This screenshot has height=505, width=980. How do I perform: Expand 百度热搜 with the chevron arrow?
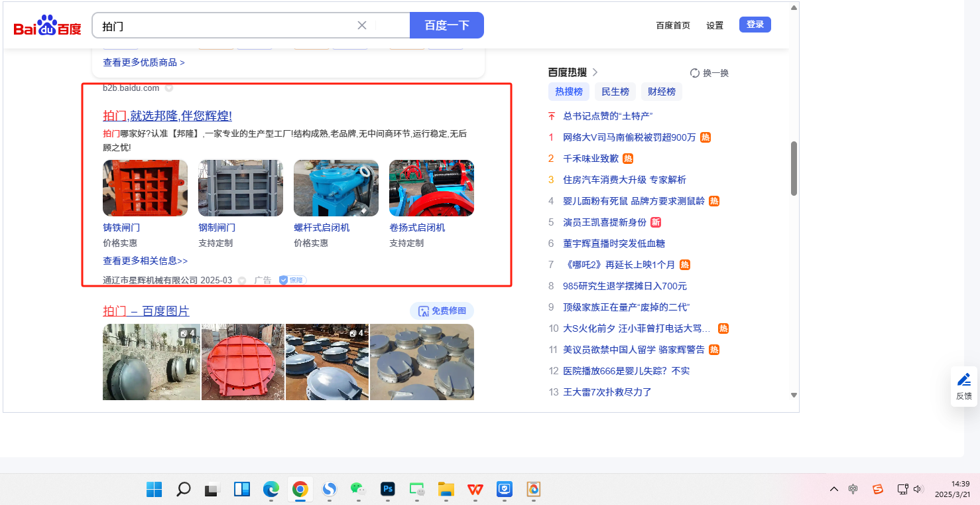[x=595, y=72]
